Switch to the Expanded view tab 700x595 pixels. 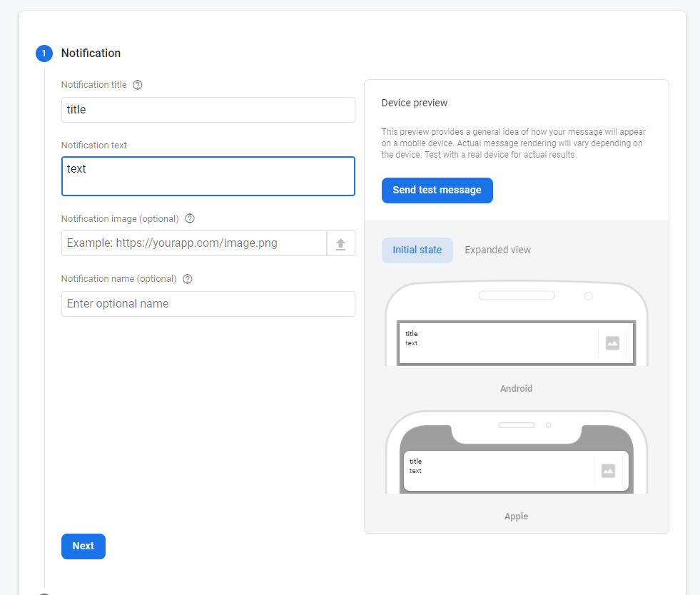(x=497, y=250)
